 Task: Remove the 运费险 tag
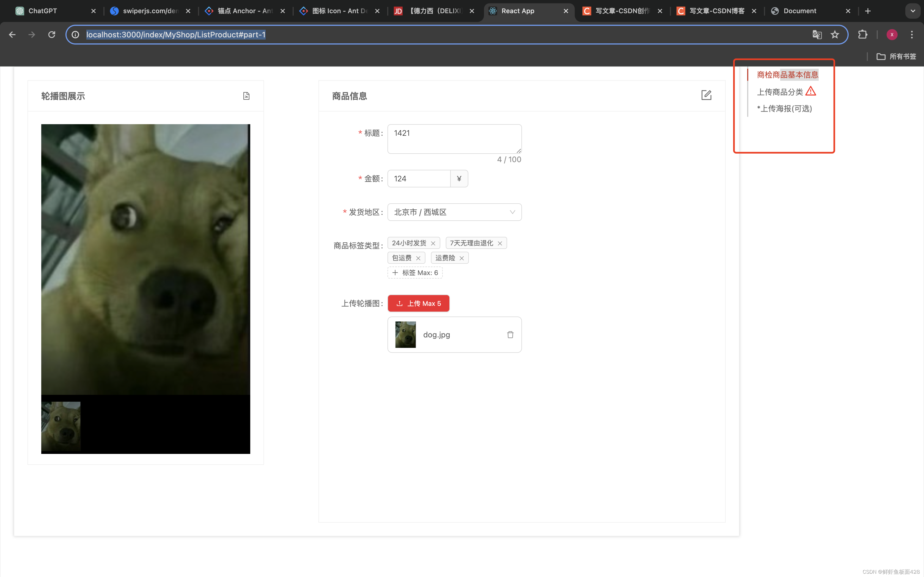(462, 258)
